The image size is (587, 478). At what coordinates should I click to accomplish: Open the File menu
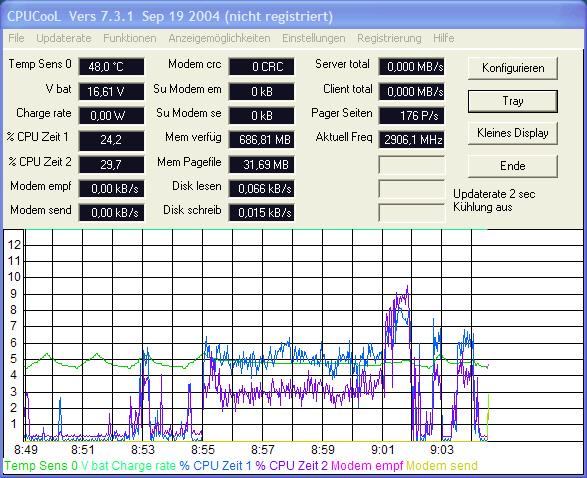(16, 38)
